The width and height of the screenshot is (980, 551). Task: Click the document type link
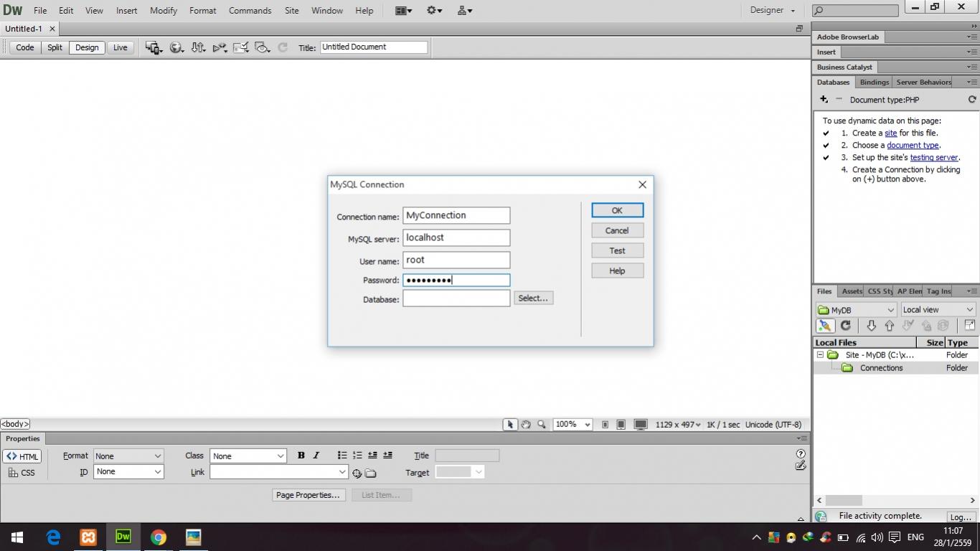[x=913, y=146]
